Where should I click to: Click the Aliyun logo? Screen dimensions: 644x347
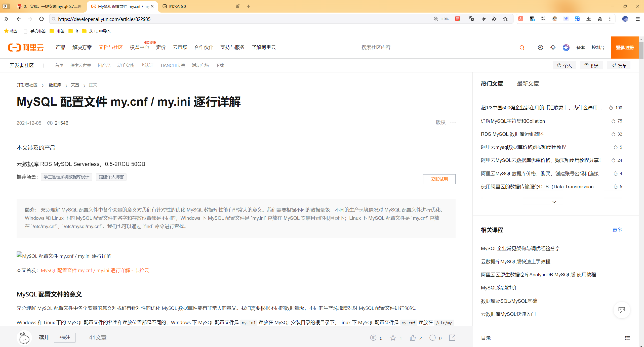[x=26, y=47]
